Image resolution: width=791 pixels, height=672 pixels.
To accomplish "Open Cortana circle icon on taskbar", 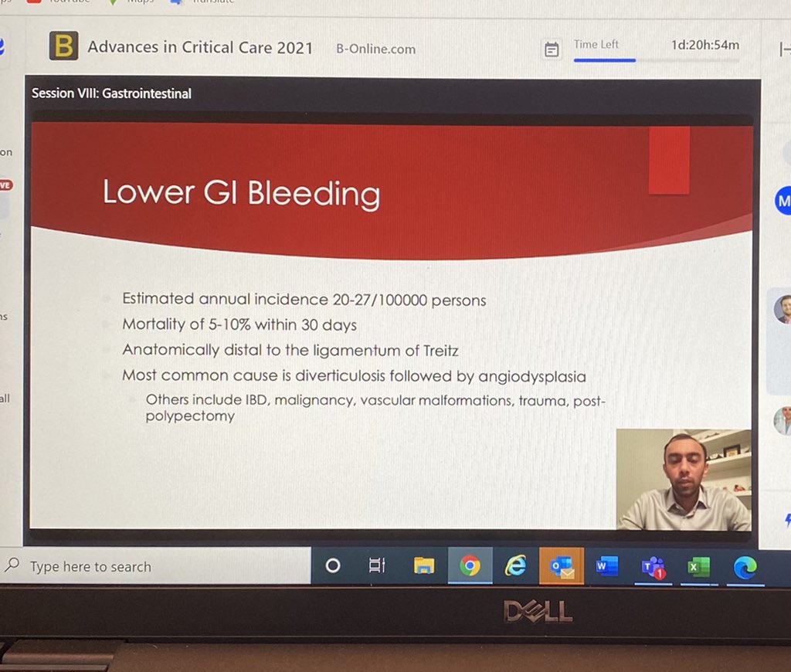I will point(332,565).
